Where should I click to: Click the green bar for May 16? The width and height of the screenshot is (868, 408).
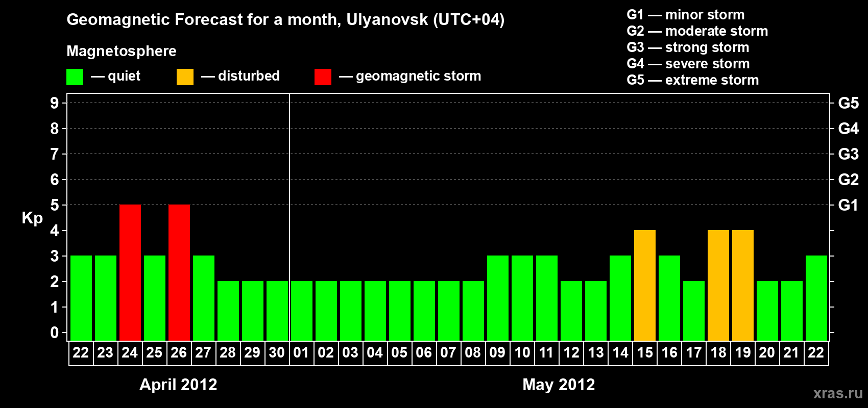(669, 298)
